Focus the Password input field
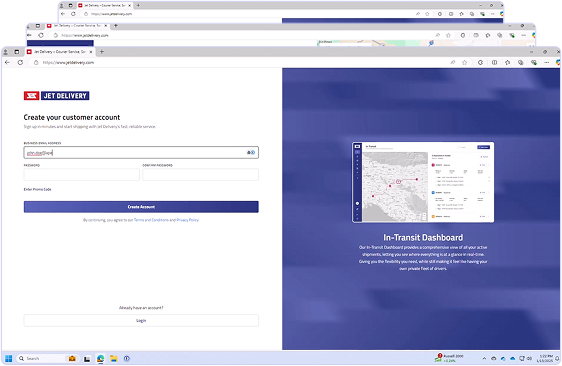This screenshot has height=366, width=562. point(82,175)
